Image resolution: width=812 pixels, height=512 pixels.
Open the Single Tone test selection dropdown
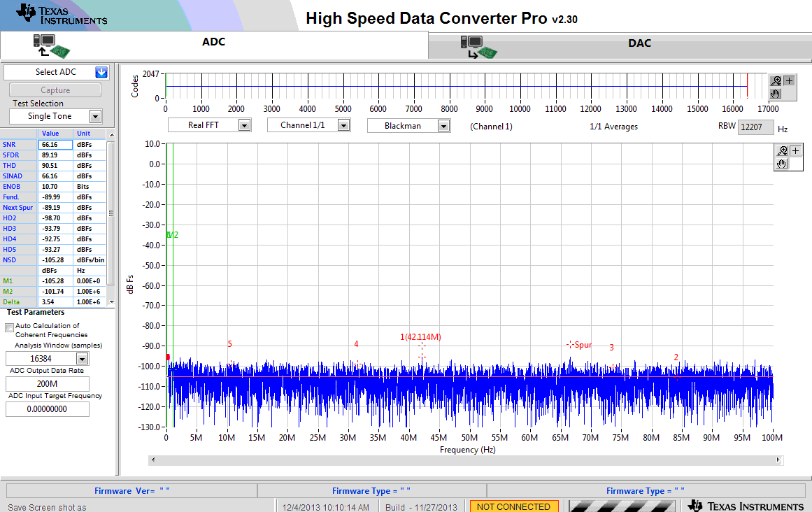(95, 116)
